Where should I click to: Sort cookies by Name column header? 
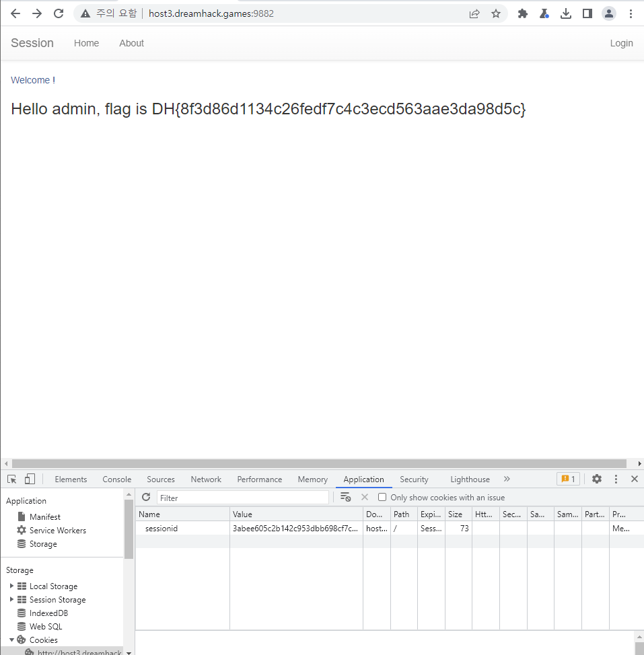tap(182, 514)
